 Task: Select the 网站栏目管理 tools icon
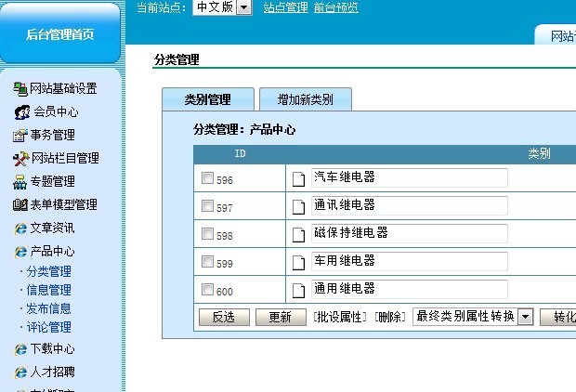coord(20,159)
